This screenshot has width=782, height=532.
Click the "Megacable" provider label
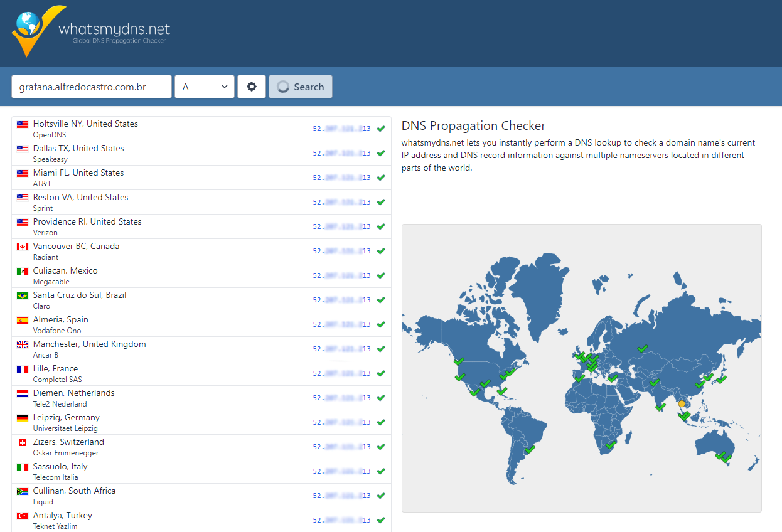(51, 282)
